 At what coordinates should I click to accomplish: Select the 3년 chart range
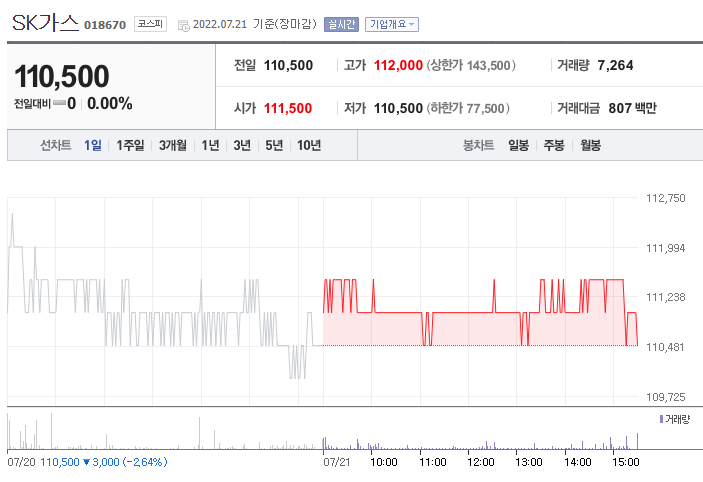point(242,145)
